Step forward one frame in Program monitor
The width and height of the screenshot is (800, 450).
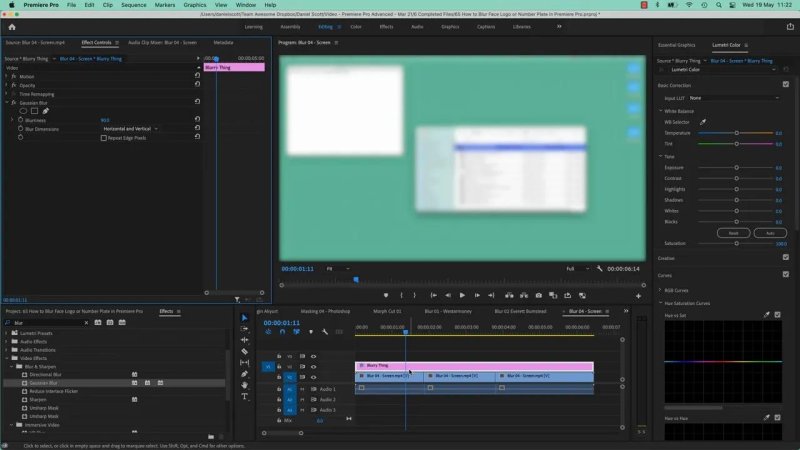coord(477,295)
